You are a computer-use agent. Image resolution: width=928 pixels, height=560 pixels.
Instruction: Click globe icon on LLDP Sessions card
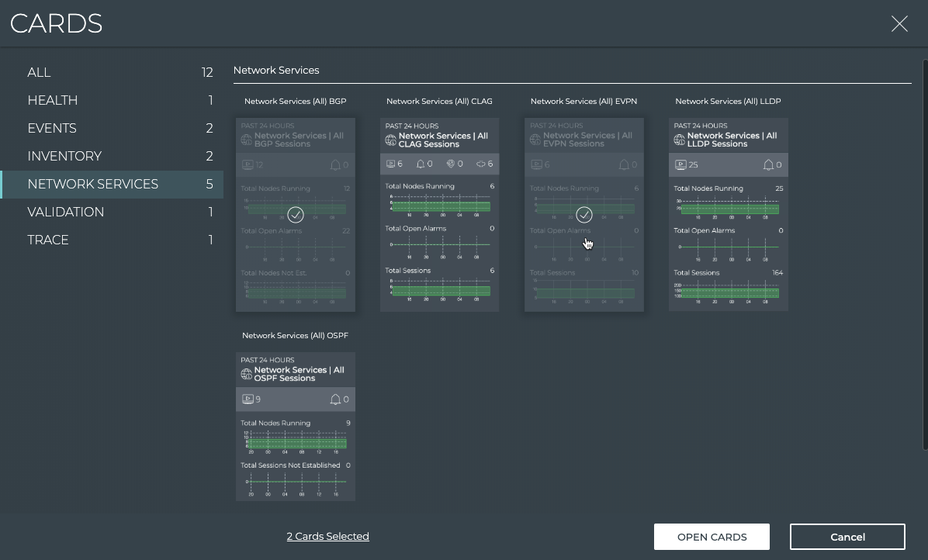pyautogui.click(x=679, y=140)
